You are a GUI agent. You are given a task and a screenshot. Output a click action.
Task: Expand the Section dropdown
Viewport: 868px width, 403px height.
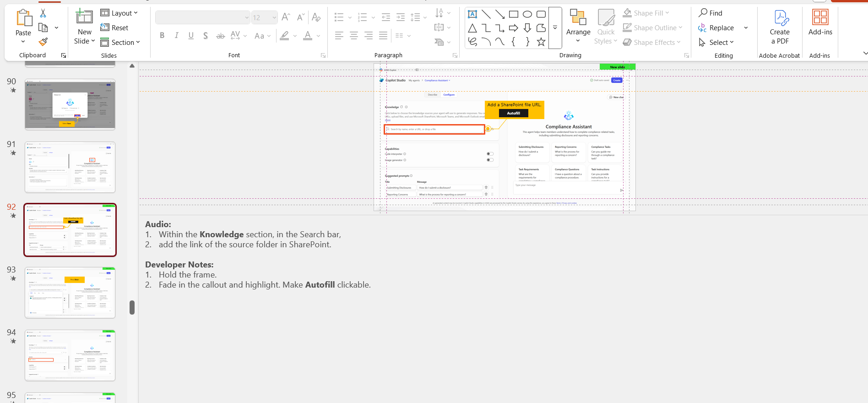click(120, 42)
